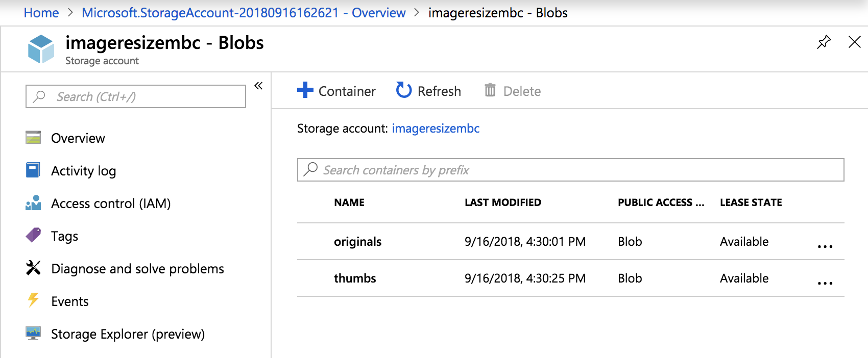Pin this blade with the pin icon
868x358 pixels.
[824, 42]
